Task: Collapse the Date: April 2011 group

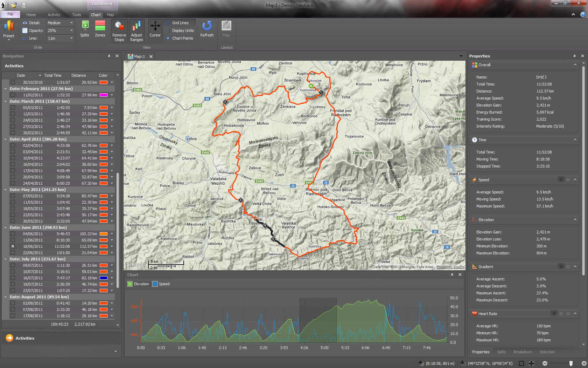Action: [5, 139]
